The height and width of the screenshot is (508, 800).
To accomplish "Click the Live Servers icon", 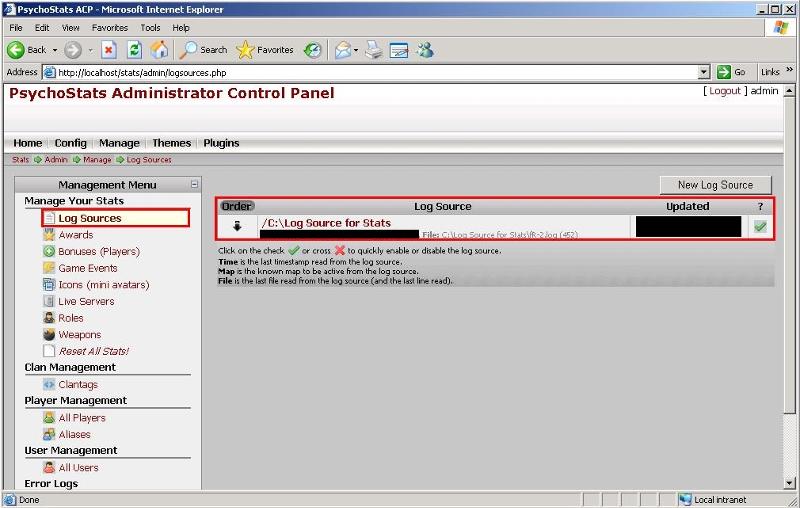I will pos(49,301).
